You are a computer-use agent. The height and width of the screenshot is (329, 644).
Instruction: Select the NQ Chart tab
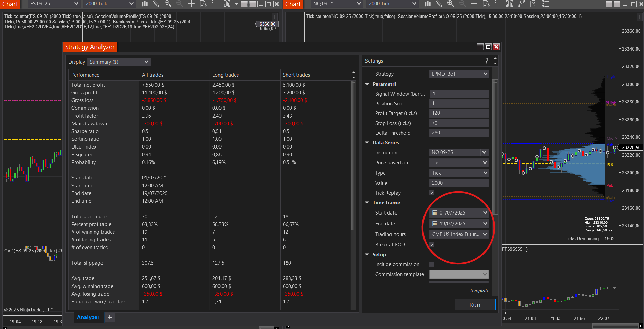tap(293, 4)
